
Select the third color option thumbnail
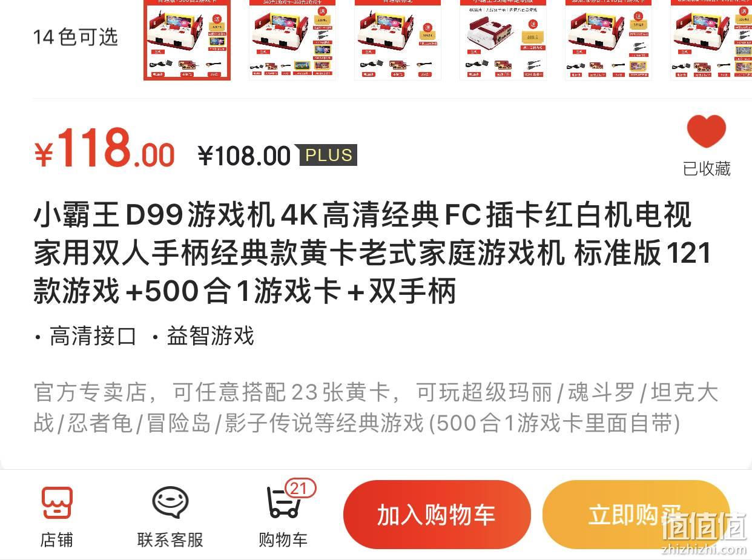pos(398,39)
